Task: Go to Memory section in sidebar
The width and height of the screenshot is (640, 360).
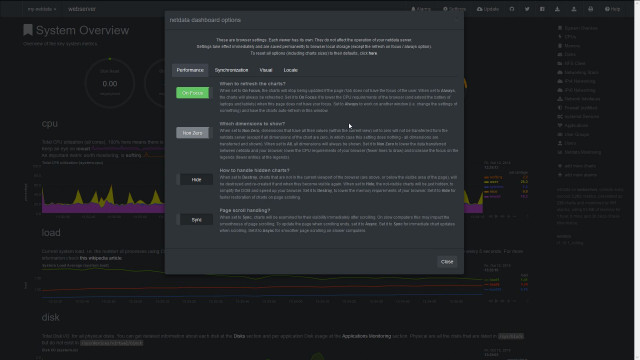Action: (569, 46)
